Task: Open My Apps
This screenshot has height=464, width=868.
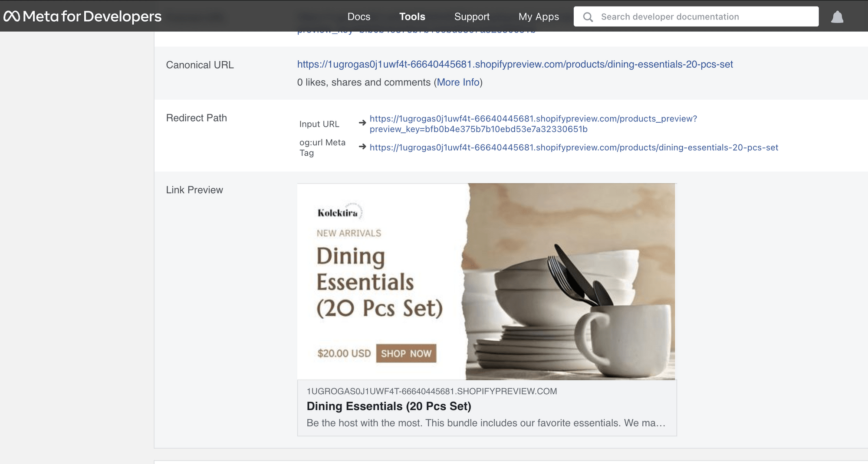Action: pyautogui.click(x=538, y=16)
